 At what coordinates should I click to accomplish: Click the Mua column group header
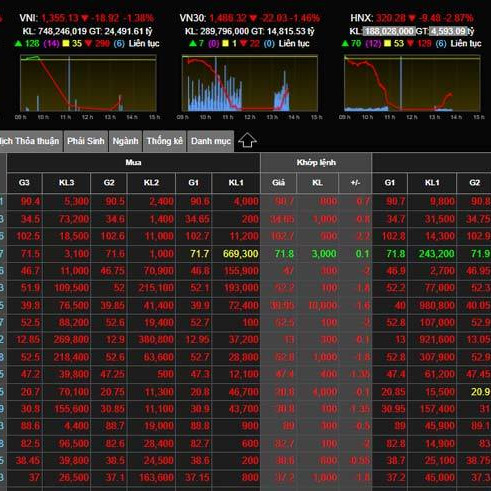click(133, 163)
